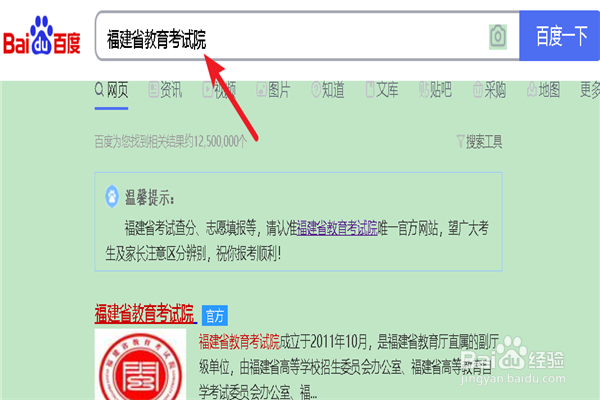Click the result snippet mentioning 2011年10月
The width and height of the screenshot is (600, 400).
click(349, 367)
